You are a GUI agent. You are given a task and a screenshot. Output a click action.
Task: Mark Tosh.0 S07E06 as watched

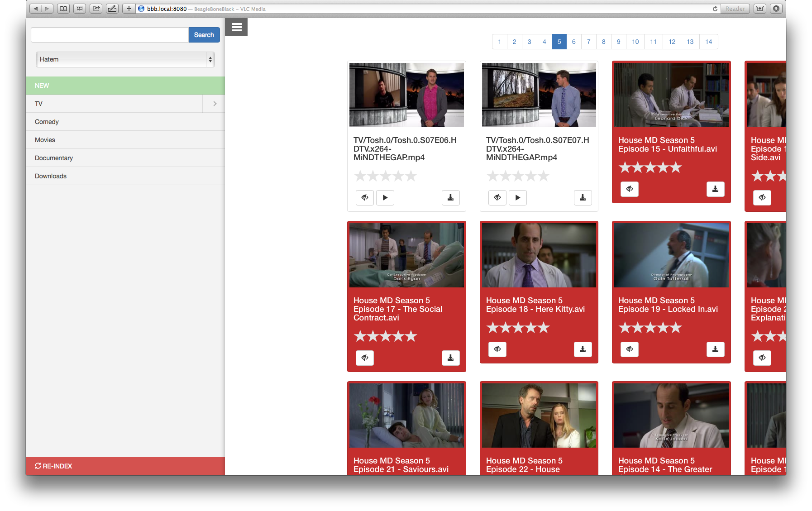365,198
